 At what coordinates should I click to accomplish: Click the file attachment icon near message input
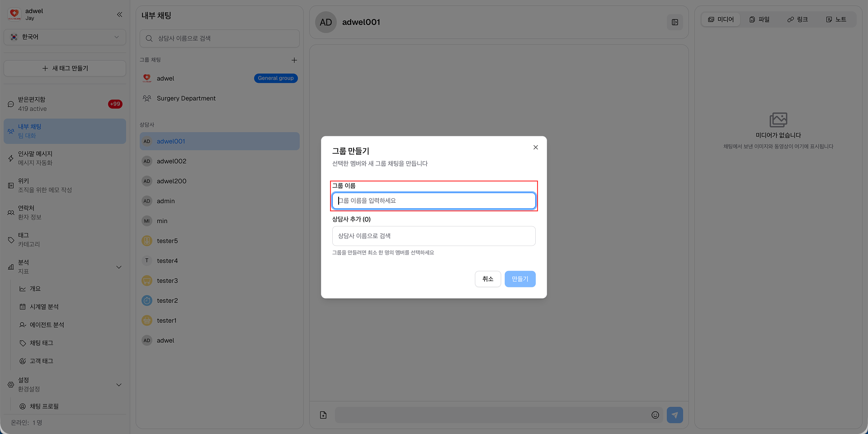point(323,415)
